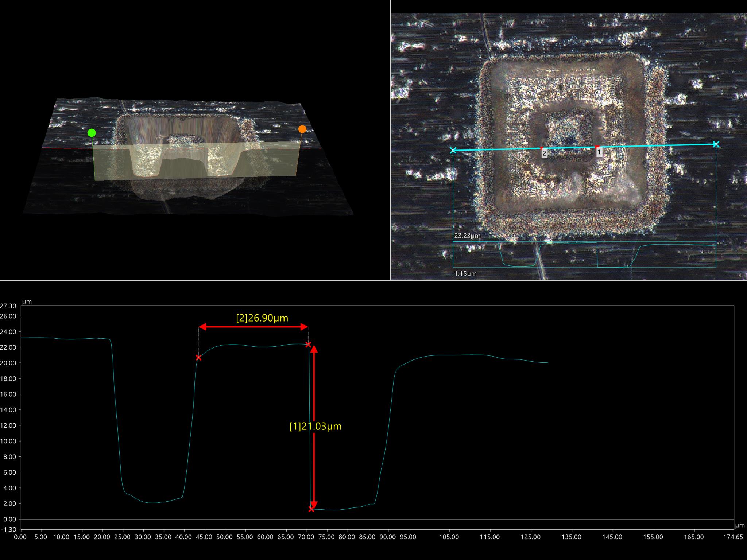Image resolution: width=747 pixels, height=560 pixels.
Task: Click the -1.30 minimum y-axis value
Action: click(9, 529)
